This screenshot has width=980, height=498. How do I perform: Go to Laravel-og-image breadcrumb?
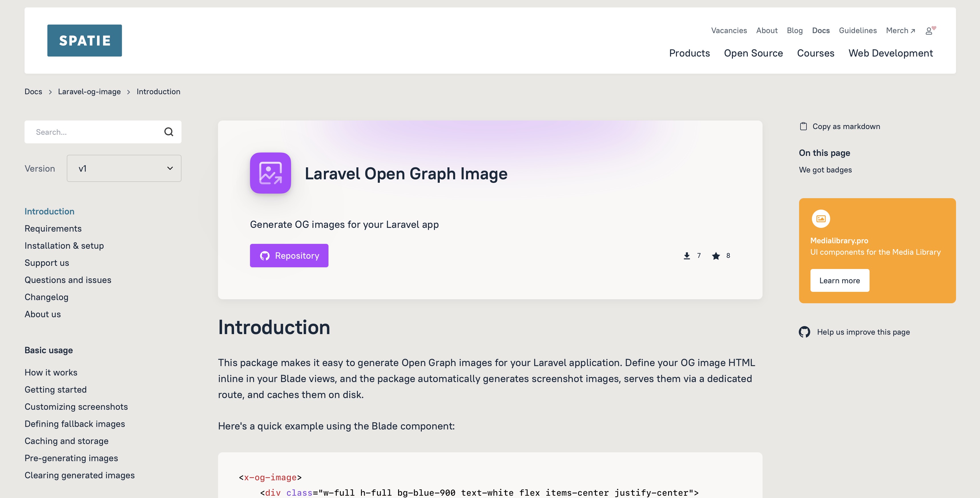point(89,91)
